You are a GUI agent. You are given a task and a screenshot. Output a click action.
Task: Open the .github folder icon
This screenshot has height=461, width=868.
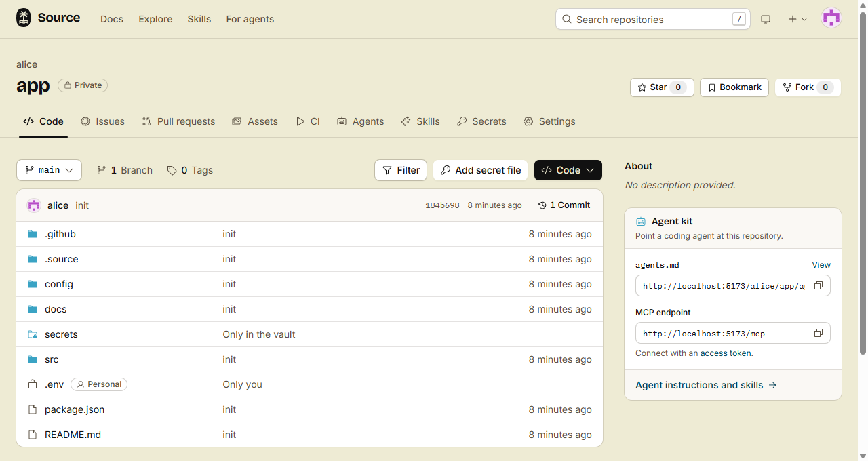coord(33,234)
